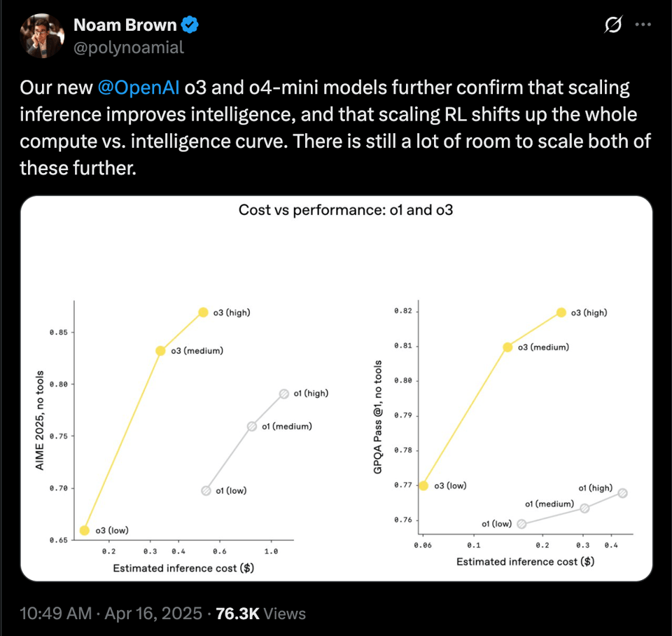Click the o3 (low) yellow dot on GPQA chart
Image resolution: width=672 pixels, height=636 pixels.
[x=423, y=485]
